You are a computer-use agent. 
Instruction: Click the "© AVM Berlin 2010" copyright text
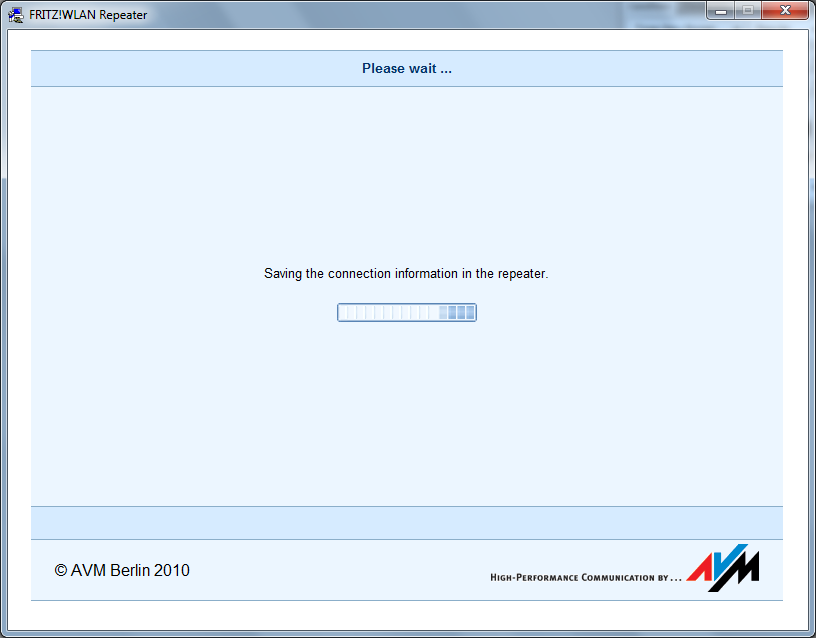click(x=122, y=570)
